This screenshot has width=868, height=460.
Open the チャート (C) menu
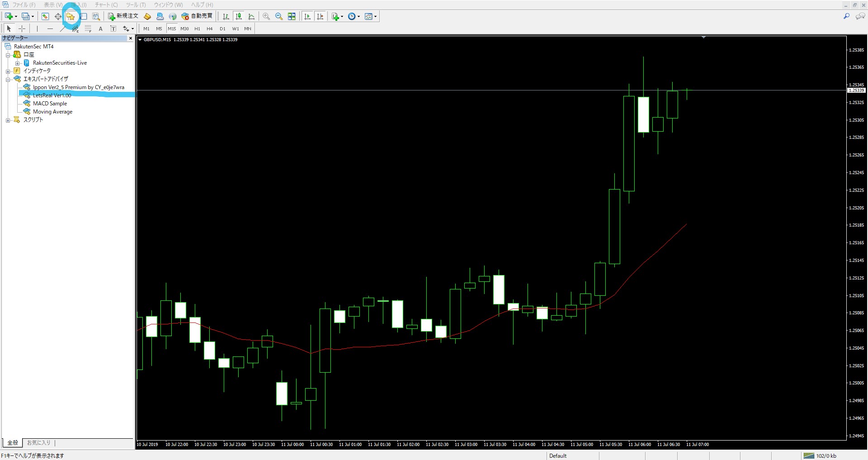(106, 5)
